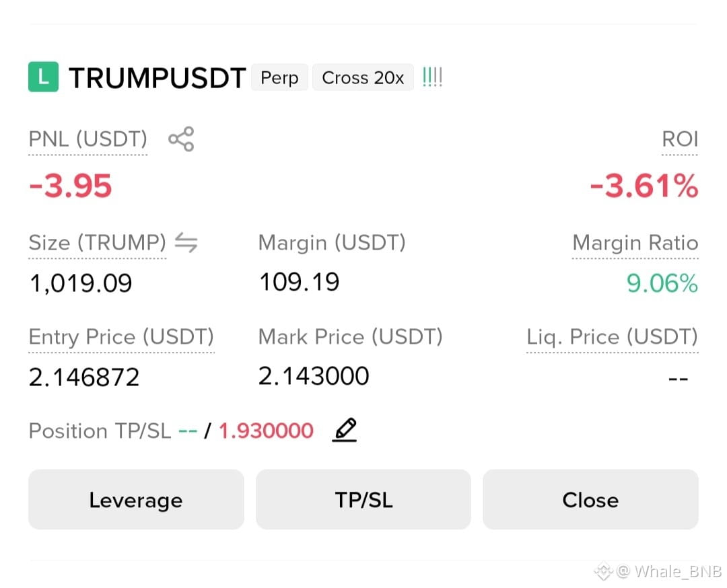727x588 pixels.
Task: Tap Margin Ratio label for info
Action: point(635,243)
